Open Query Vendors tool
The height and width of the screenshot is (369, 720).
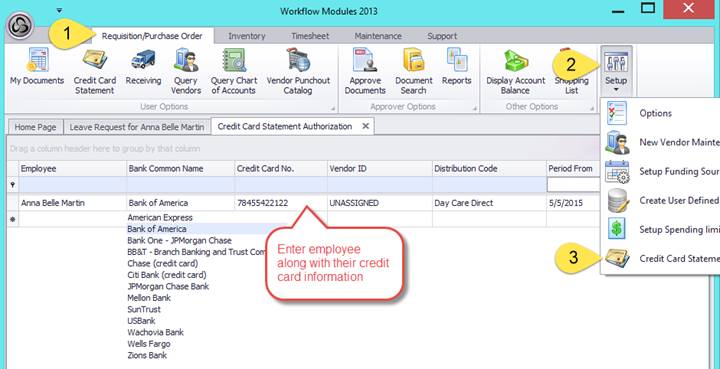click(x=186, y=71)
